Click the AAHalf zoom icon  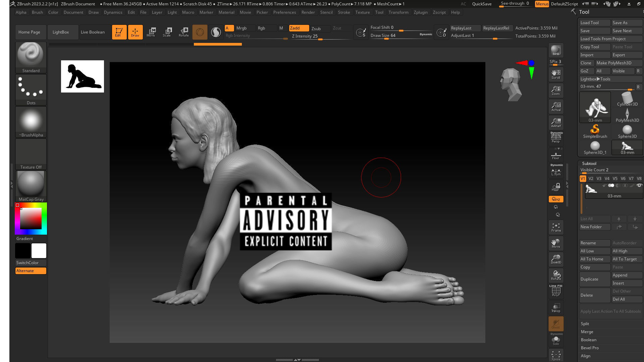pyautogui.click(x=556, y=123)
